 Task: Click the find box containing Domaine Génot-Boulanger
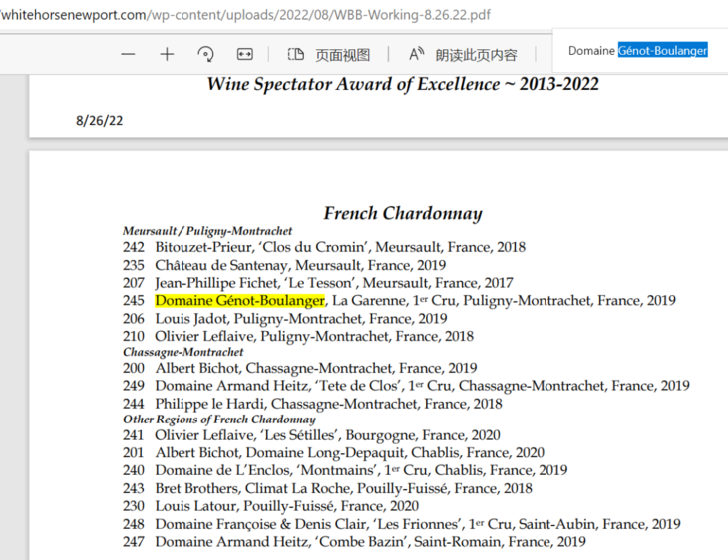(x=638, y=50)
